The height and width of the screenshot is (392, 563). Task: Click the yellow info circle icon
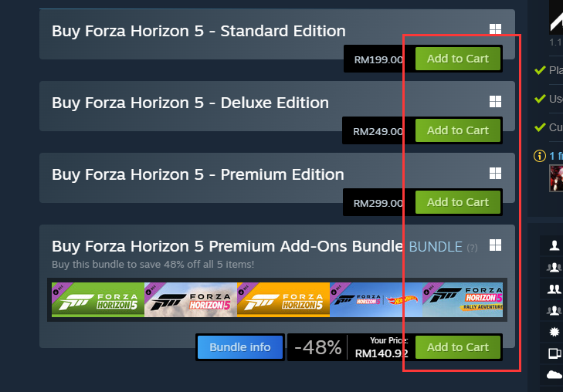coord(540,156)
